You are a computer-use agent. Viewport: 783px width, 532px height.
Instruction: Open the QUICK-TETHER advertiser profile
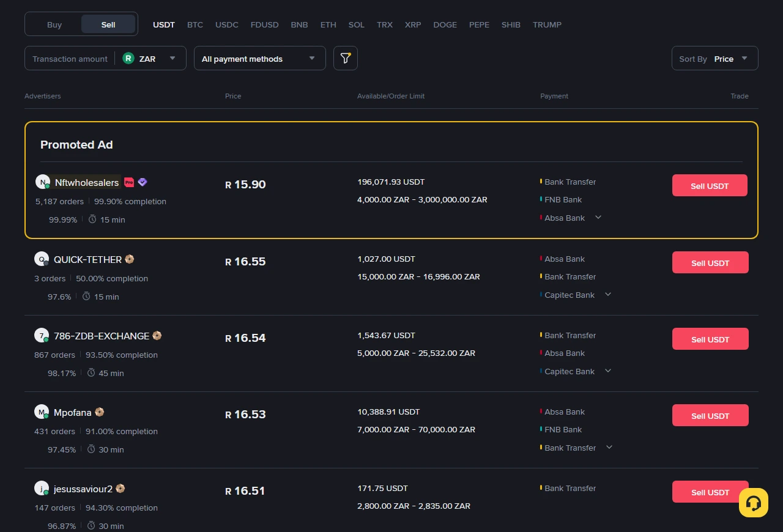click(x=87, y=259)
